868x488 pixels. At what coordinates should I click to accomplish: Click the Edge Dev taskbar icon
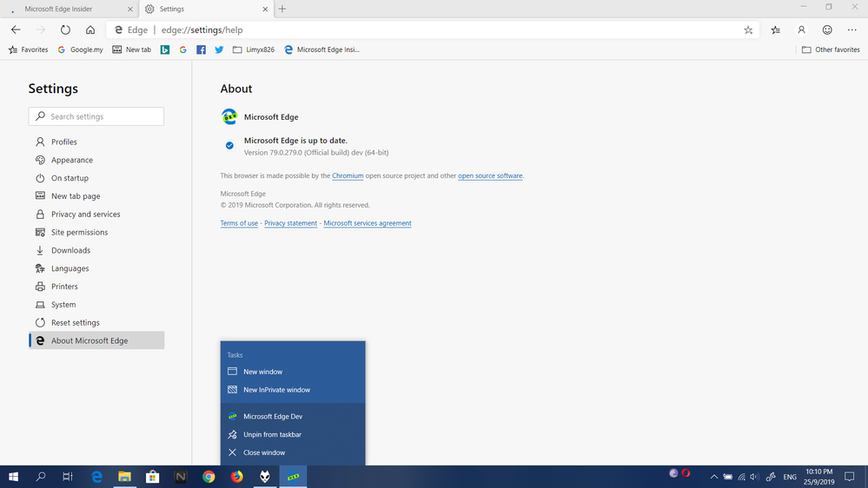click(293, 477)
